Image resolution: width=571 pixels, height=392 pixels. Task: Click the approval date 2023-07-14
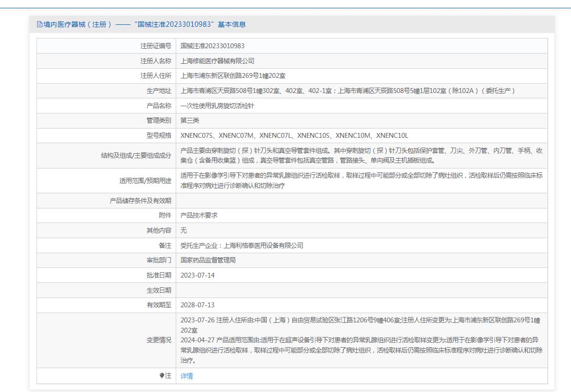(197, 275)
